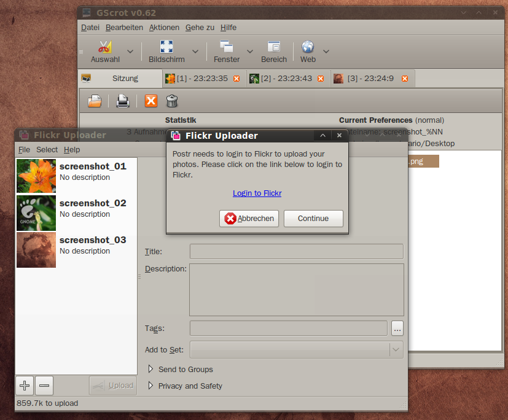Viewport: 508px width, 420px height.
Task: Click the Bildschirm fullscreen capture icon
Action: 166,47
